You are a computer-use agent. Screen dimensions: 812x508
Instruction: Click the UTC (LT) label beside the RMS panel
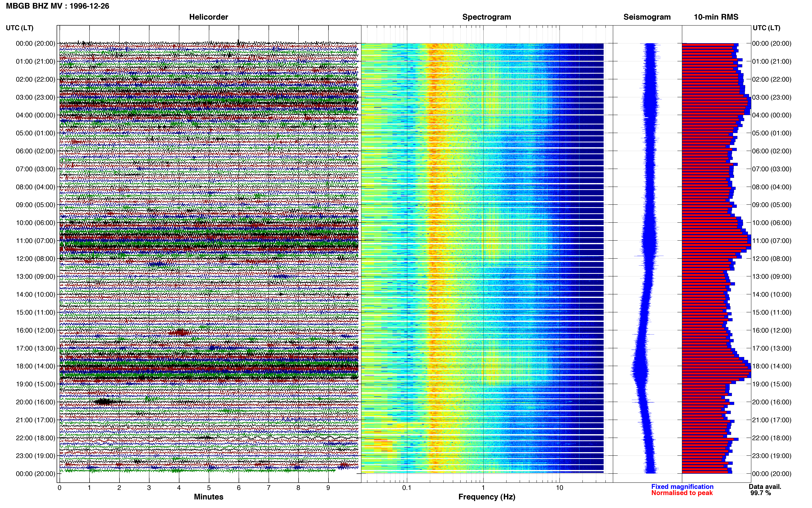click(x=766, y=28)
